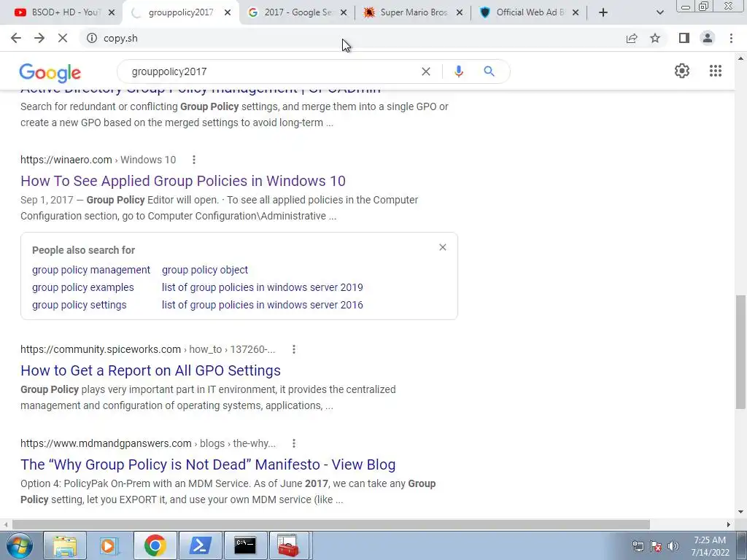Image resolution: width=747 pixels, height=560 pixels.
Task: Search for group policy object
Action: tap(205, 270)
